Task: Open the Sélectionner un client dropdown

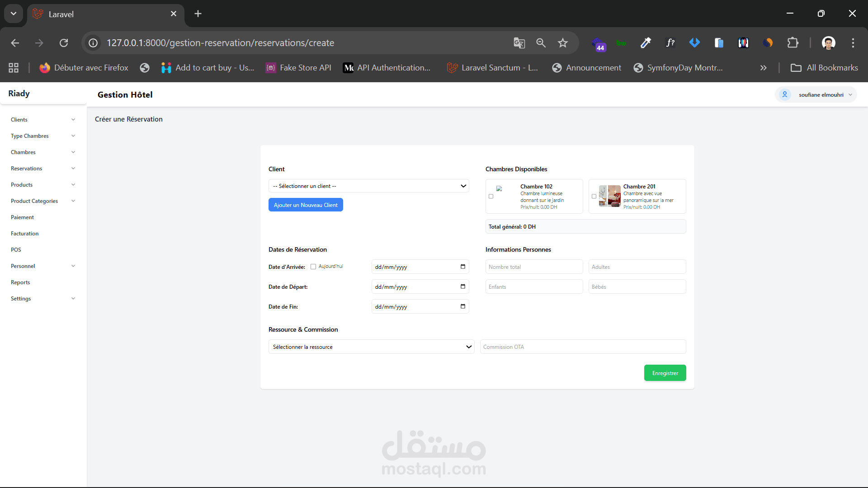Action: pyautogui.click(x=368, y=186)
